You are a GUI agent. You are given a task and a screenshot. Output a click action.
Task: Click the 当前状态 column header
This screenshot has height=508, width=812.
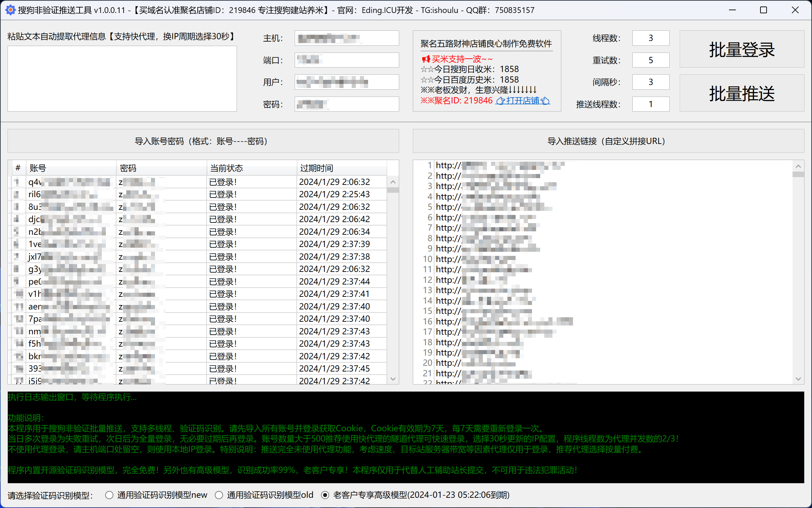(x=252, y=168)
